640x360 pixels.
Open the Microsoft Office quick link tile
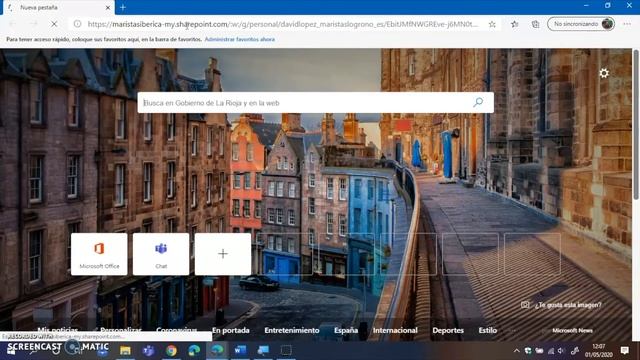pos(99,254)
